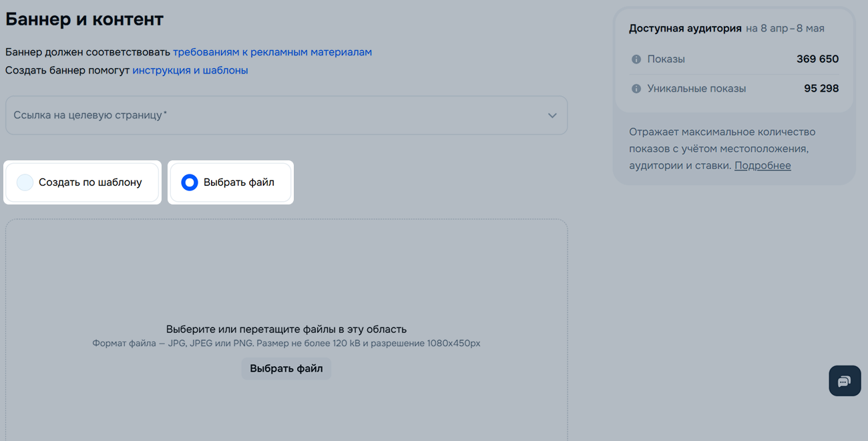This screenshot has height=441, width=868.
Task: Open требованиям к рекламным материалам link
Action: tap(272, 52)
